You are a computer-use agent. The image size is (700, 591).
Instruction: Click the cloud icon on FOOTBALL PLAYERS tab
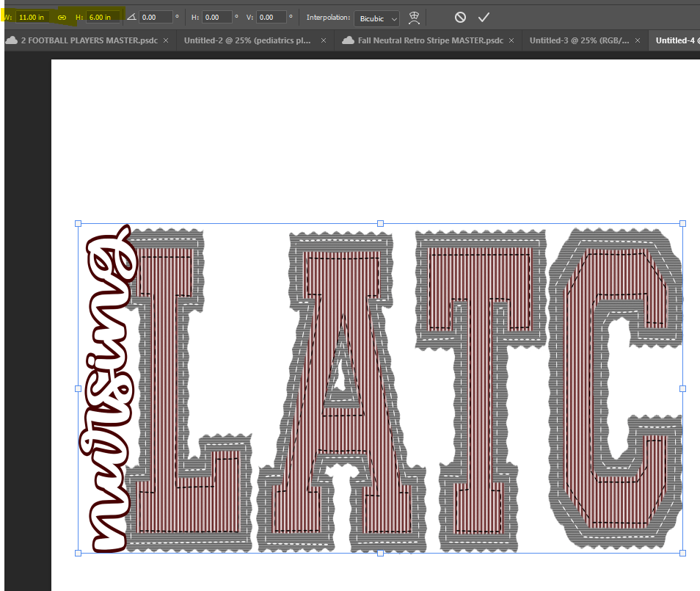pos(12,40)
